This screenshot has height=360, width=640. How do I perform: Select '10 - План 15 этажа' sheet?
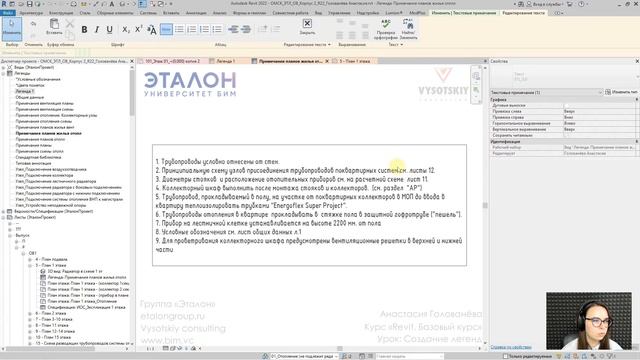pos(53,338)
